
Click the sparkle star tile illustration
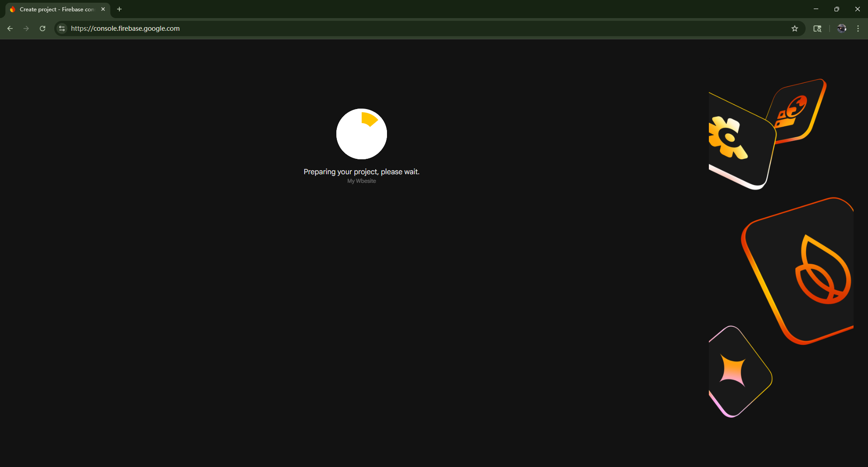[x=735, y=371]
